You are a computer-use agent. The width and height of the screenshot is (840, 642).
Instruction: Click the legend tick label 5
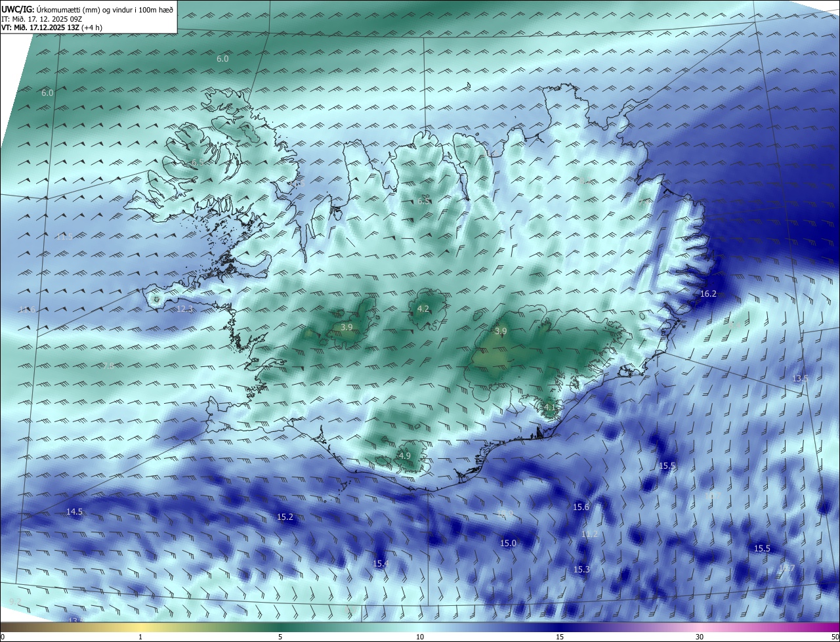pyautogui.click(x=280, y=637)
